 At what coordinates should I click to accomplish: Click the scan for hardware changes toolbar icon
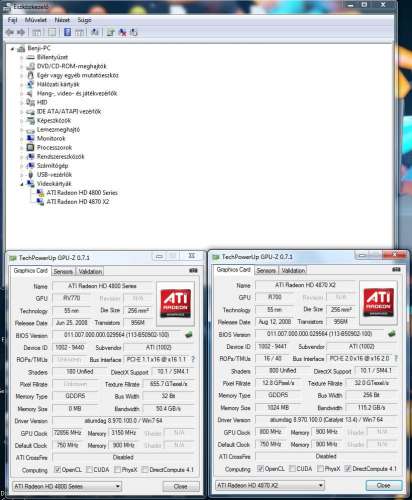pyautogui.click(x=95, y=32)
